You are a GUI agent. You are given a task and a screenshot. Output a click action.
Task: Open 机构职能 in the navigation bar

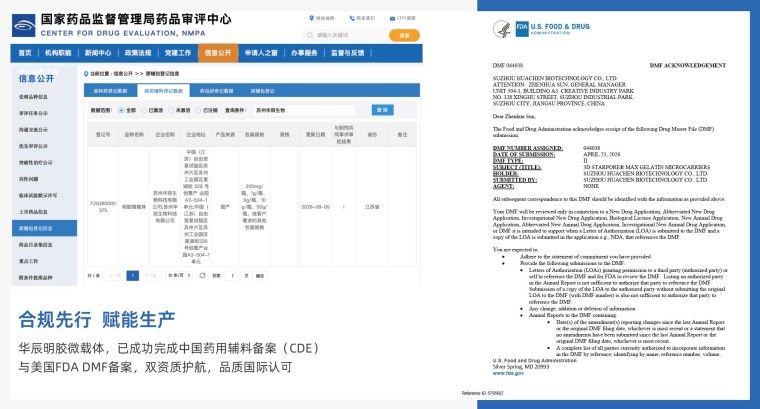click(x=58, y=53)
